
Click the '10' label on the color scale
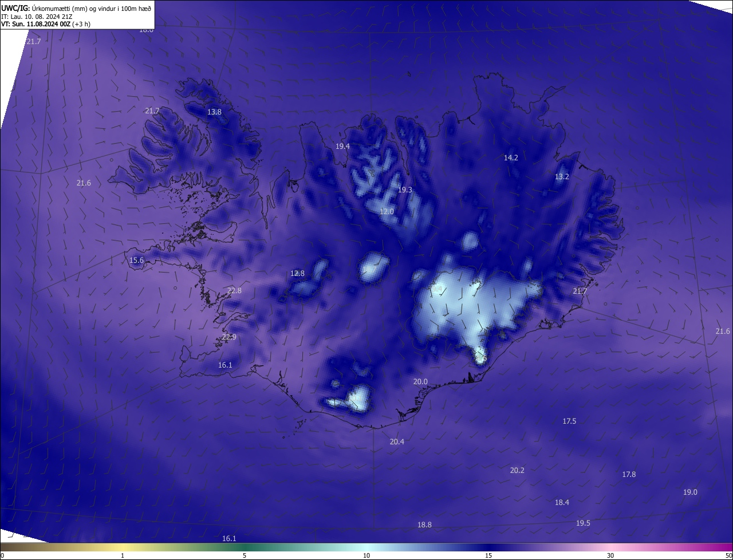tap(366, 555)
